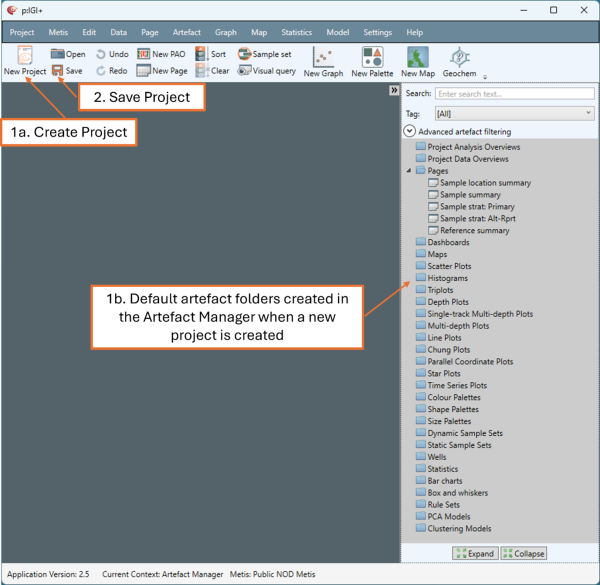The image size is (600, 585).
Task: Click the New Project icon
Action: pos(24,57)
